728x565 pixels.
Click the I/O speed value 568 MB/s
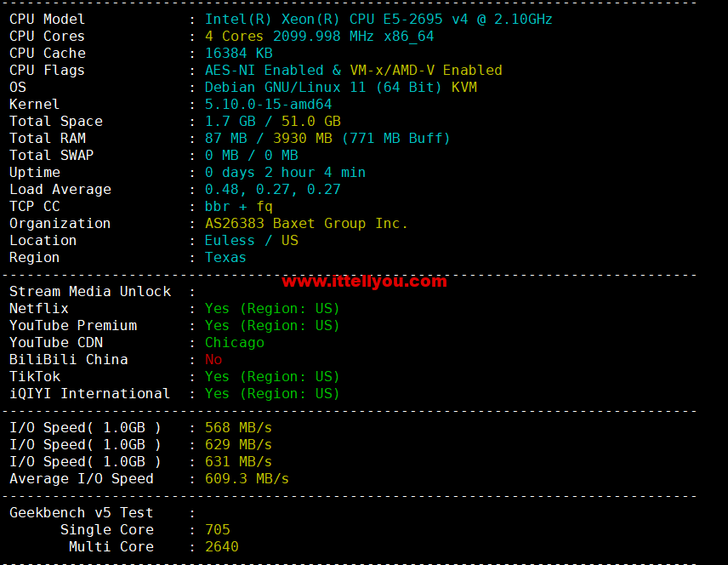(x=239, y=428)
